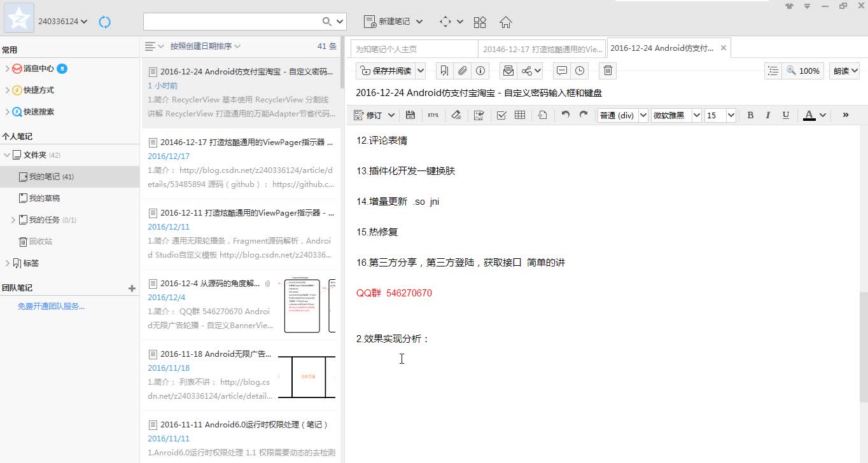Select the eraser clear formatting tool
Image resolution: width=868 pixels, height=463 pixels.
point(456,115)
